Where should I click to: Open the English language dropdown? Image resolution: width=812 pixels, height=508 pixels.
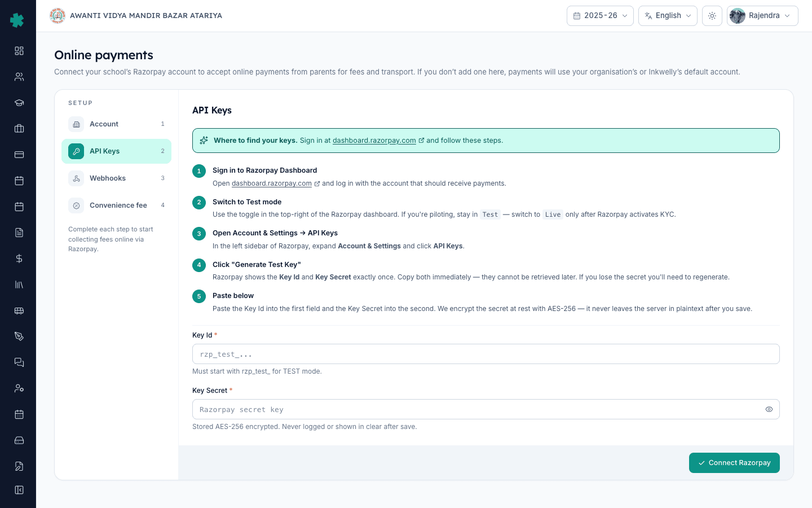pyautogui.click(x=668, y=16)
